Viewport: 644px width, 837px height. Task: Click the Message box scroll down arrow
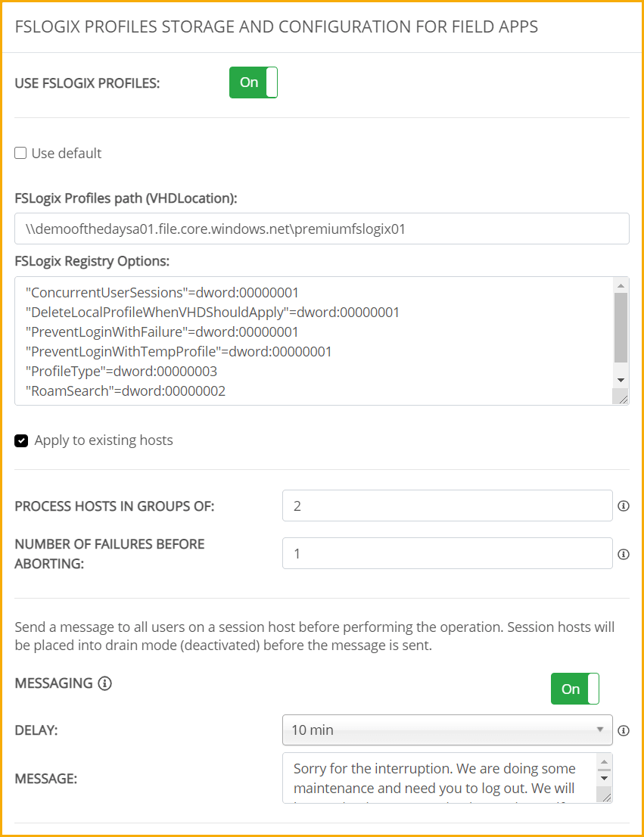coord(605,778)
